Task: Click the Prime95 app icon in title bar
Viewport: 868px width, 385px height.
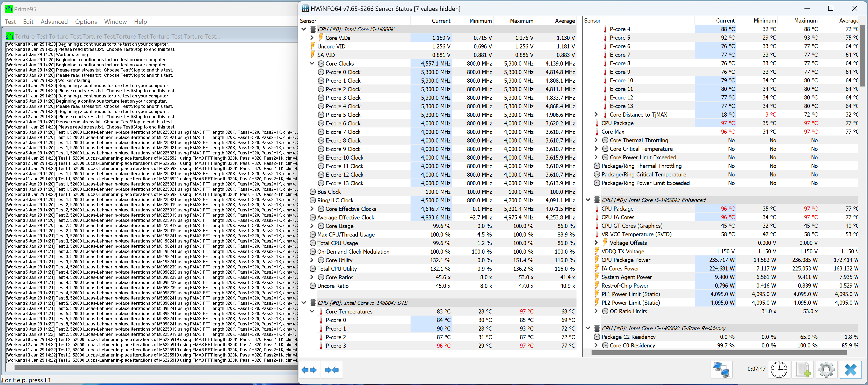Action: [x=8, y=9]
